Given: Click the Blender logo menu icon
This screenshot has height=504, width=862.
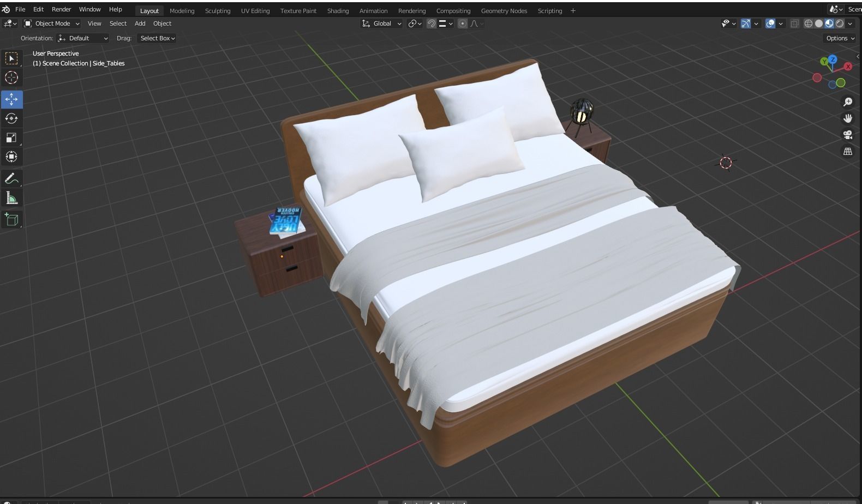Looking at the screenshot, I should (6, 9).
